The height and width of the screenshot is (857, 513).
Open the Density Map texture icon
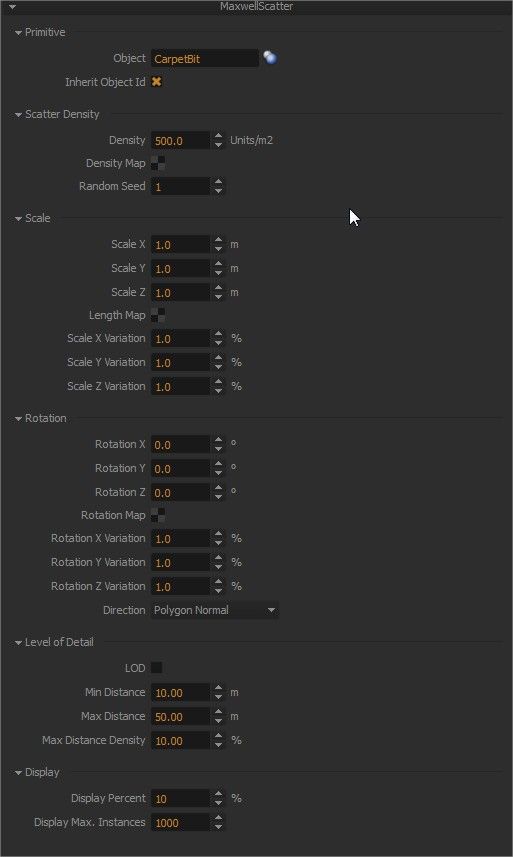pos(158,163)
